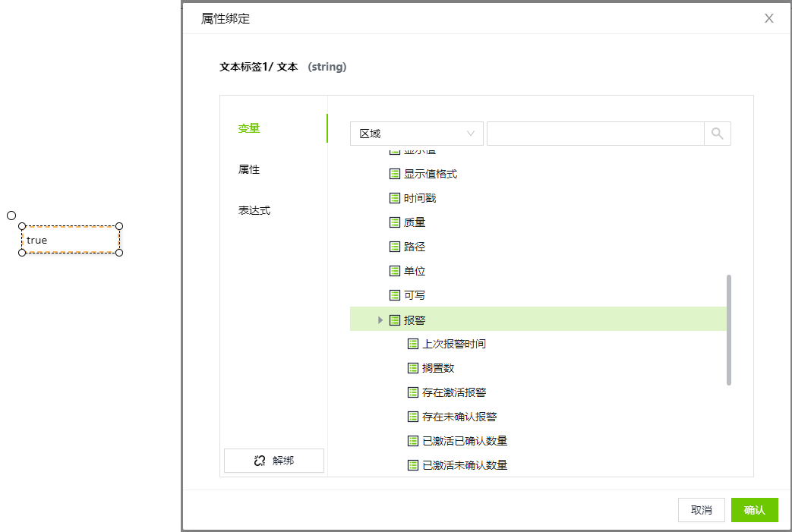Click the variable search input field
The image size is (792, 532).
pyautogui.click(x=595, y=134)
